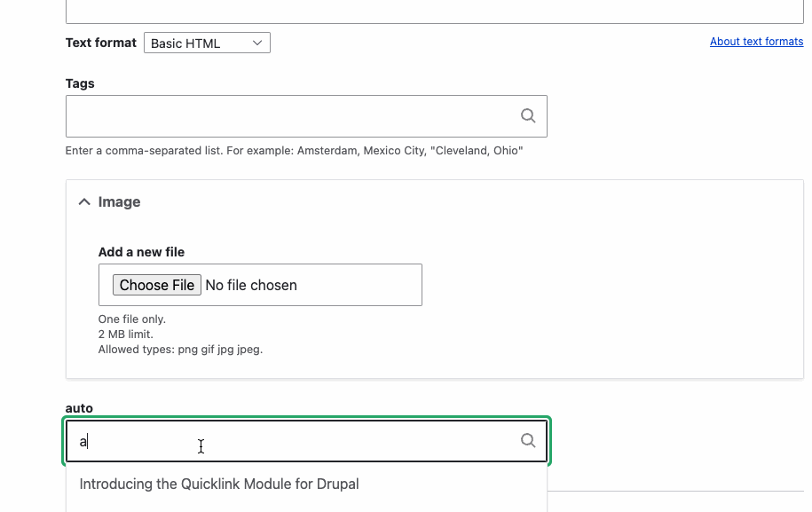Click the Image section heading
The height and width of the screenshot is (512, 812).
[x=121, y=201]
